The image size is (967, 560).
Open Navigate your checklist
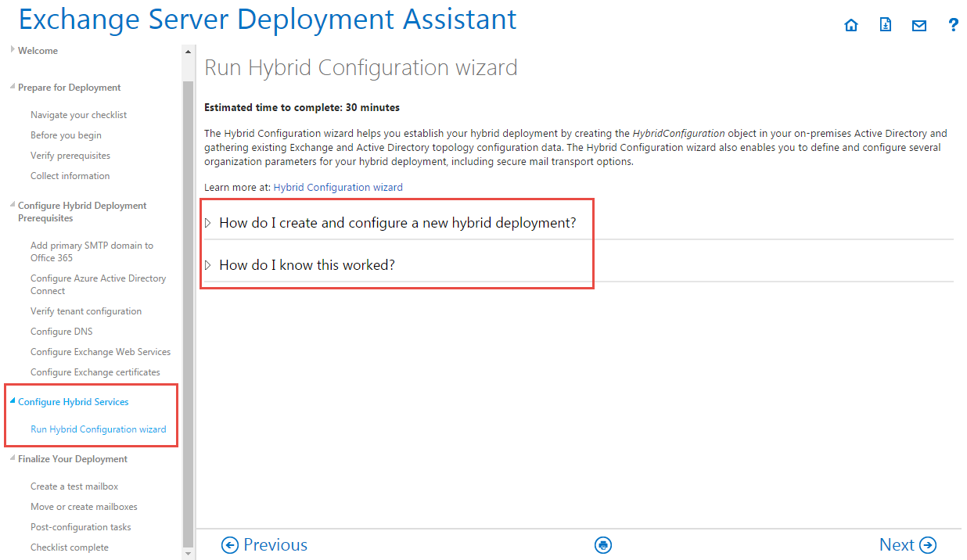[78, 115]
